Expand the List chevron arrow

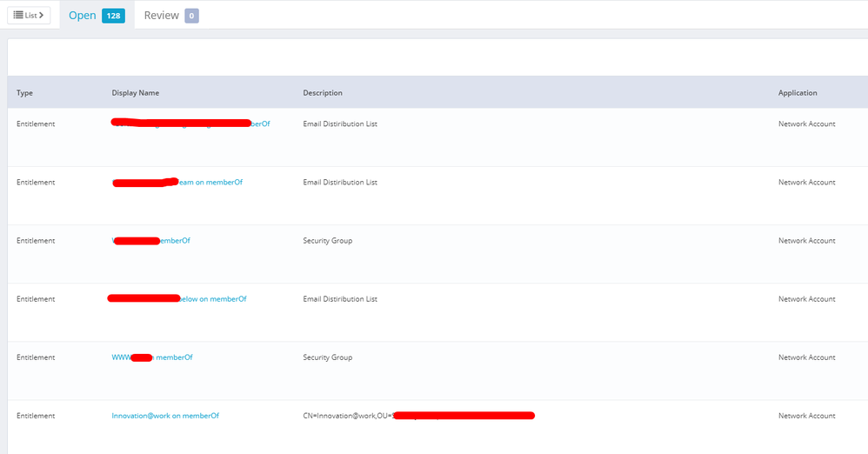pyautogui.click(x=41, y=15)
